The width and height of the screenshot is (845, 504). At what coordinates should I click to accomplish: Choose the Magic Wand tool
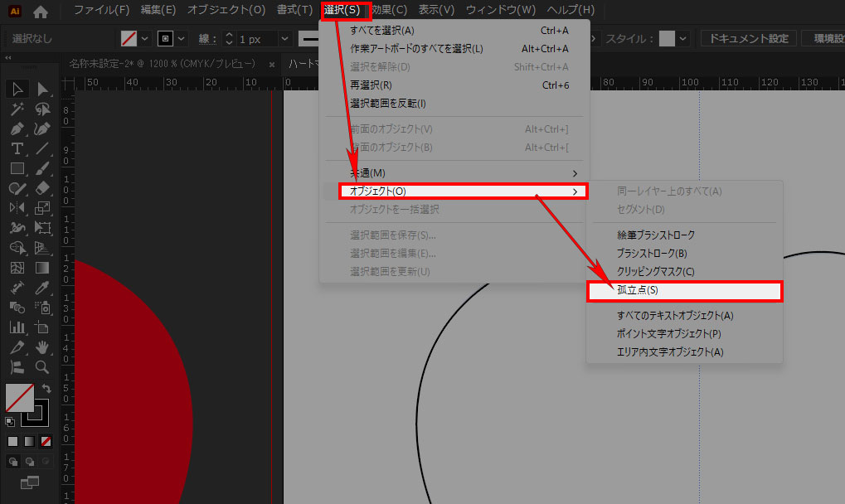(x=17, y=109)
